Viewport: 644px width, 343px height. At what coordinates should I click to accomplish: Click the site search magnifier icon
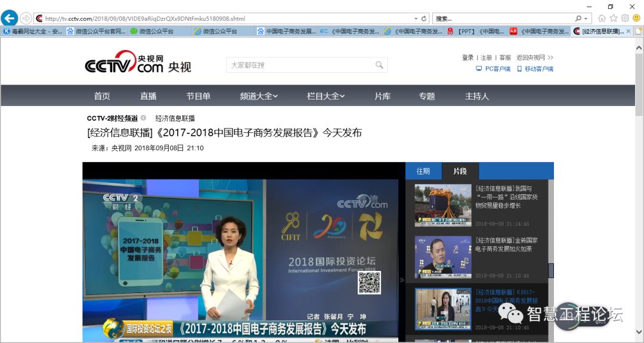click(379, 65)
